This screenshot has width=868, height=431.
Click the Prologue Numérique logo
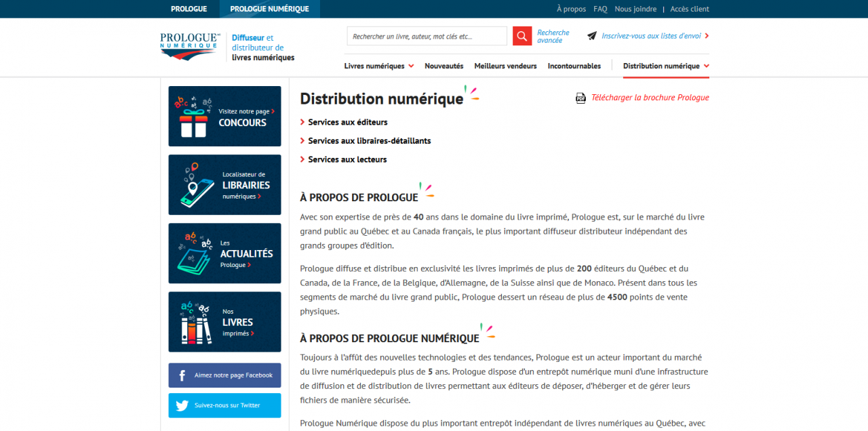[190, 47]
